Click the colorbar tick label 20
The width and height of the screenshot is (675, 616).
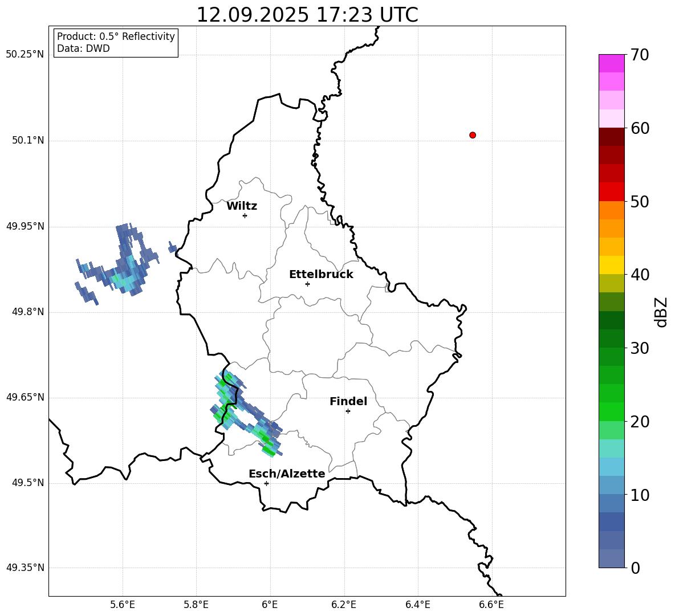click(639, 421)
